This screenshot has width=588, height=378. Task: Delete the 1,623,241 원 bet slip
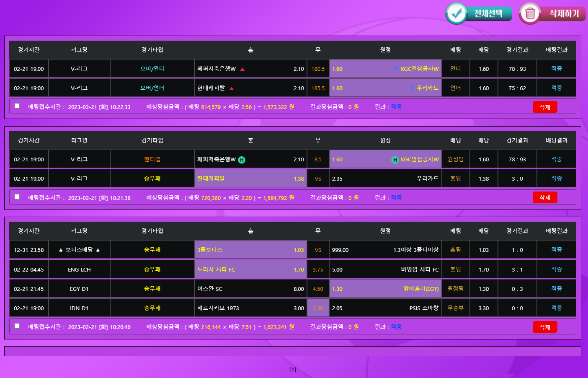(x=544, y=327)
